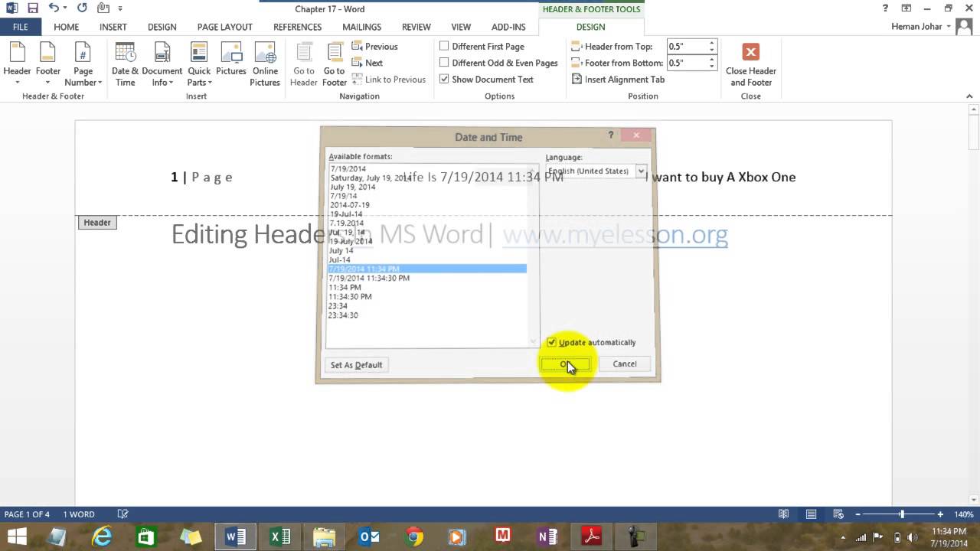This screenshot has width=980, height=551.
Task: Open OneNote from taskbar
Action: tap(547, 536)
